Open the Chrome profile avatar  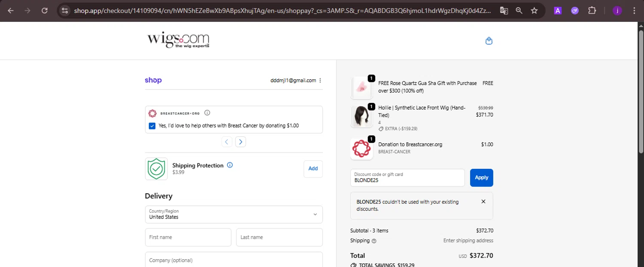pyautogui.click(x=617, y=11)
